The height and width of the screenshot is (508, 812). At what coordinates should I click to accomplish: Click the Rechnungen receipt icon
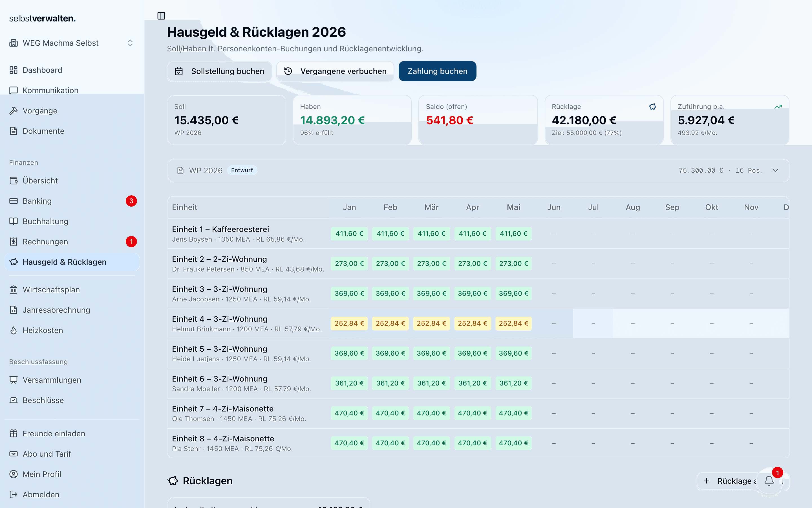pos(14,242)
